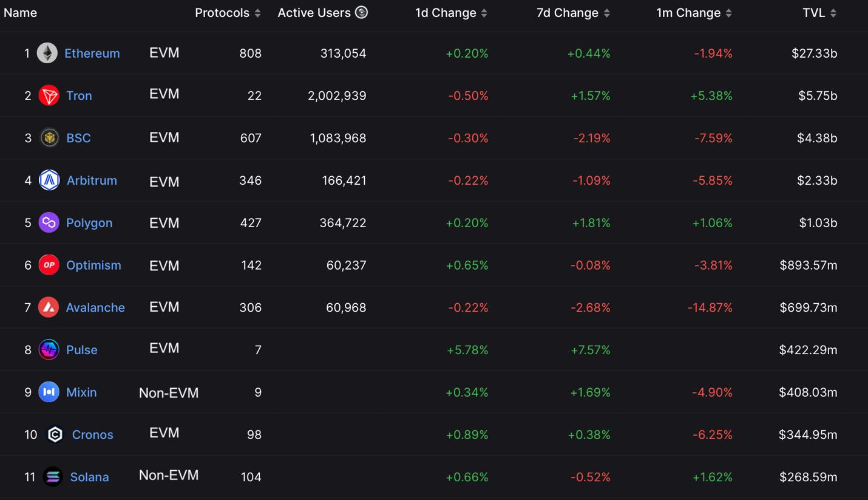This screenshot has width=868, height=500.
Task: Select Ethereum's protocols count 808
Action: (x=250, y=53)
